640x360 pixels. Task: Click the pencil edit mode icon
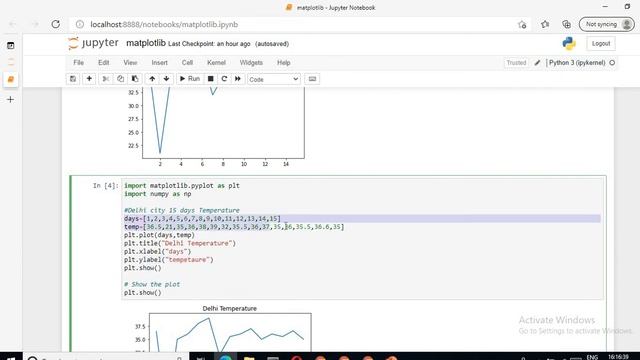(x=537, y=63)
